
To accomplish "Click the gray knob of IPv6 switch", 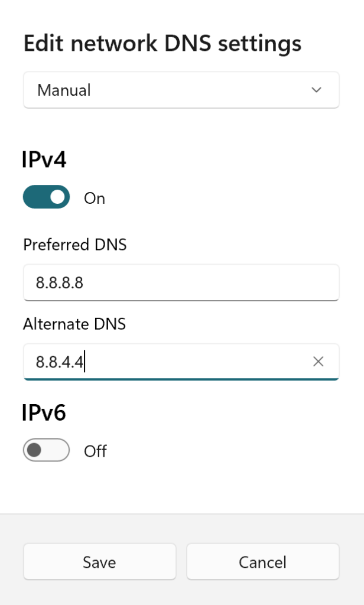I will pos(35,451).
